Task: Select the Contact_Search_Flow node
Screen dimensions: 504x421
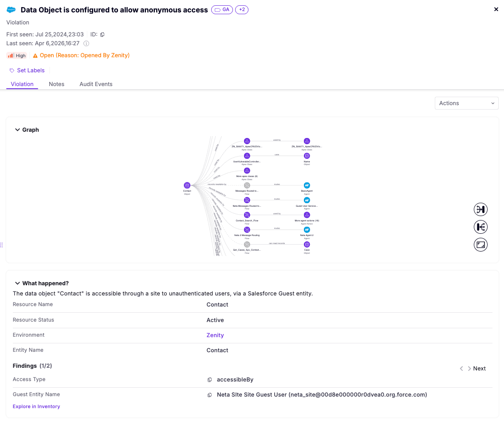Action: [x=247, y=215]
